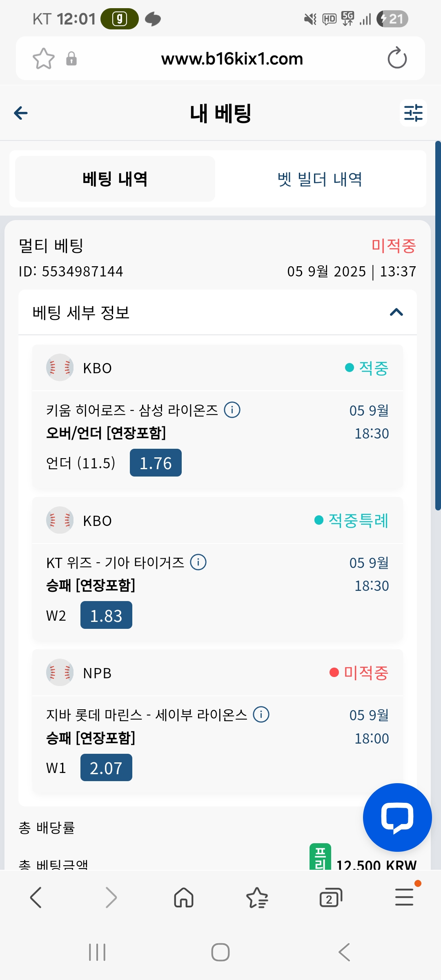Tap Android recent apps navigation button
The width and height of the screenshot is (441, 980).
coord(97,952)
